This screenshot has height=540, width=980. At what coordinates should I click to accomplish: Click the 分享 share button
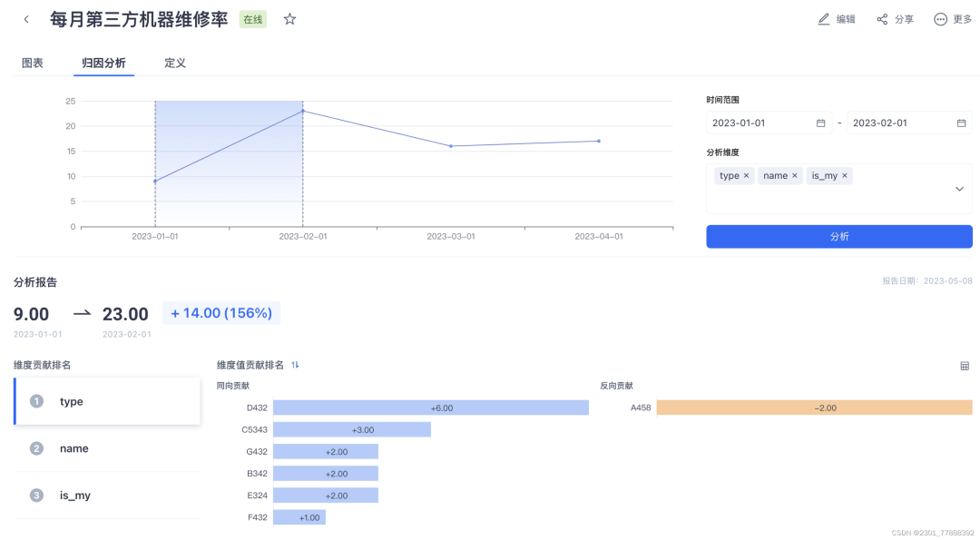[895, 19]
